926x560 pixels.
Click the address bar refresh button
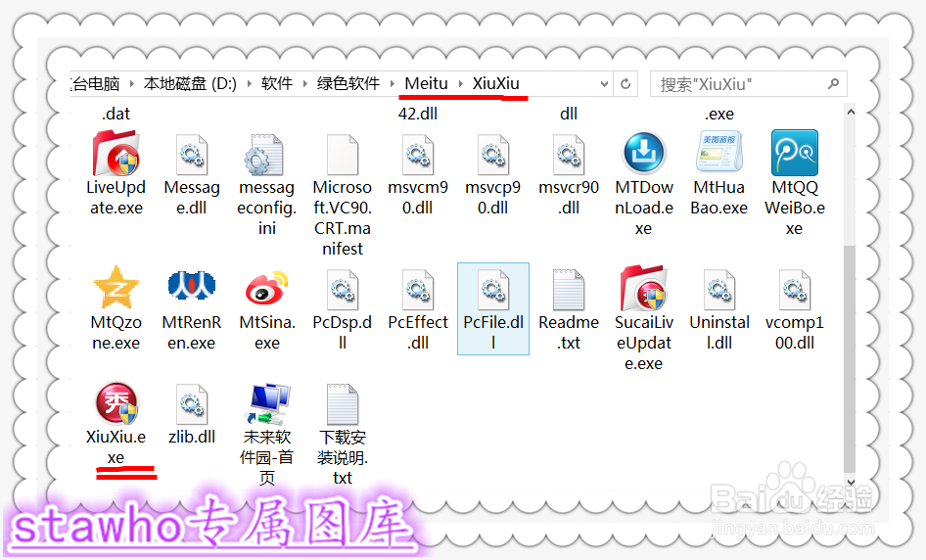coord(625,84)
